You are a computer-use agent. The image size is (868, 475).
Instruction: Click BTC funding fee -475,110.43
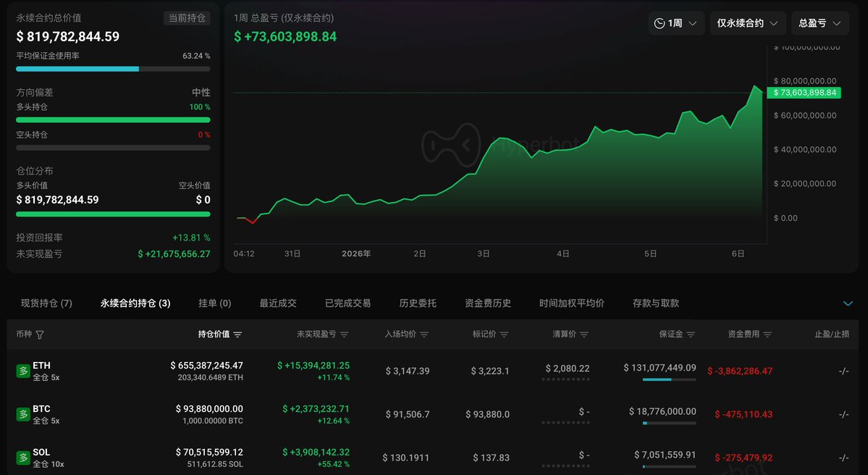[743, 414]
